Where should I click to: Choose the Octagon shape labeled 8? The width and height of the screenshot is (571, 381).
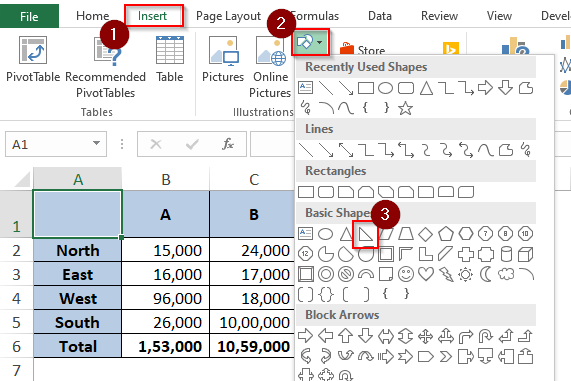[x=505, y=234]
